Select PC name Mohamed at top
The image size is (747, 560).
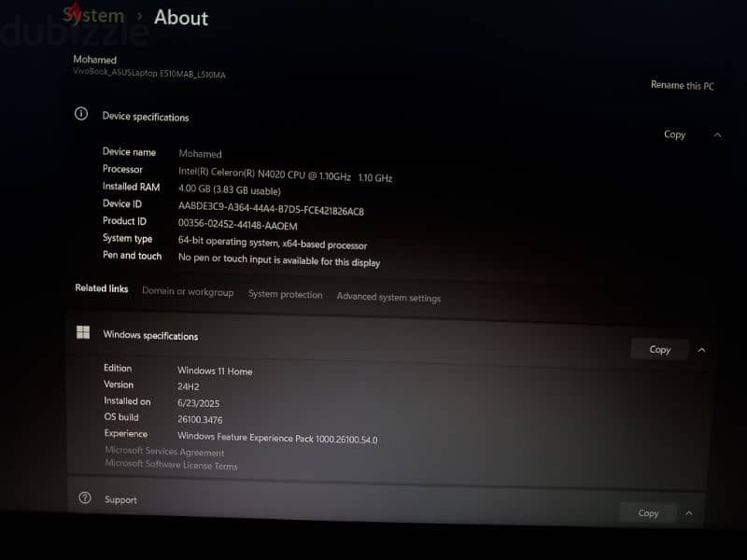pyautogui.click(x=95, y=60)
